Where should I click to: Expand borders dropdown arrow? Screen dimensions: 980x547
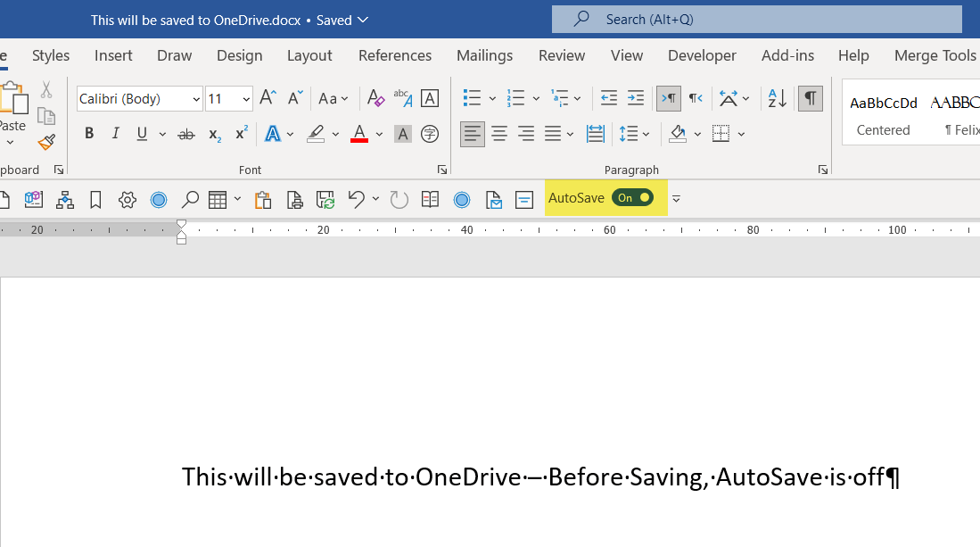[741, 134]
